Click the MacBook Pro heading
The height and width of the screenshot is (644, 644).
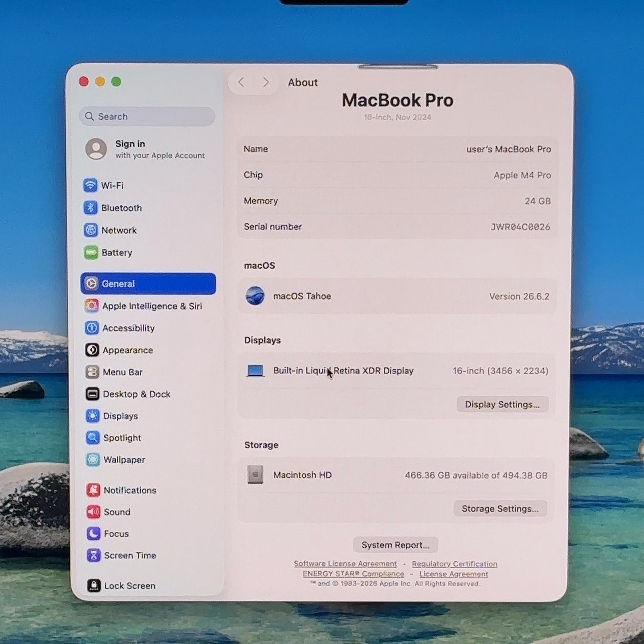pyautogui.click(x=398, y=100)
